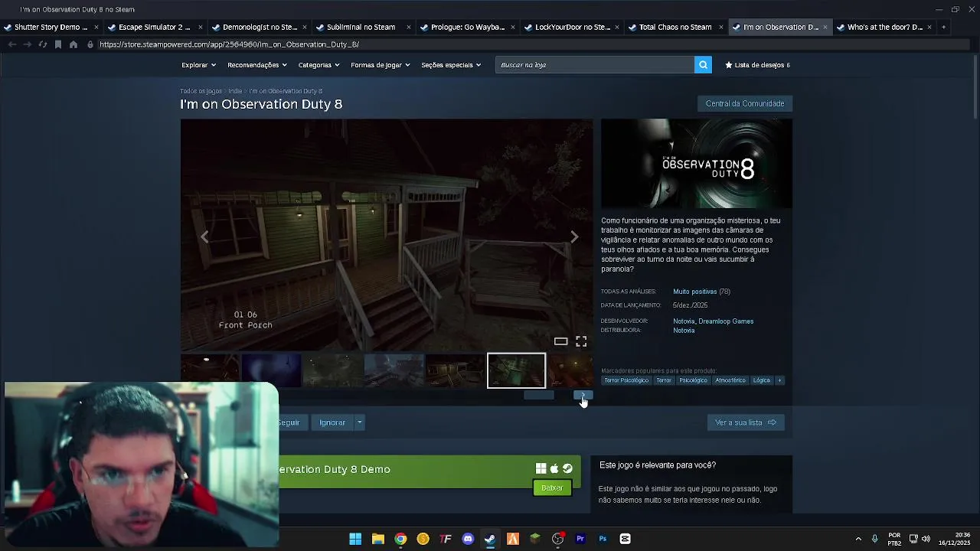The width and height of the screenshot is (980, 551).
Task: Expand the Recomendações dropdown menu
Action: (257, 65)
